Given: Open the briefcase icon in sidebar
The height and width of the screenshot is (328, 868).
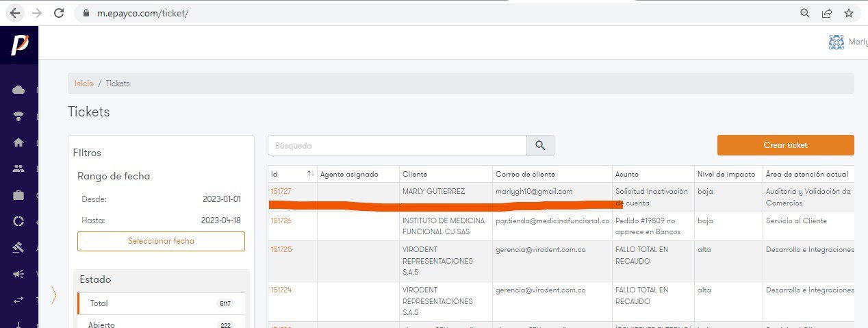Looking at the screenshot, I should pyautogui.click(x=18, y=195).
